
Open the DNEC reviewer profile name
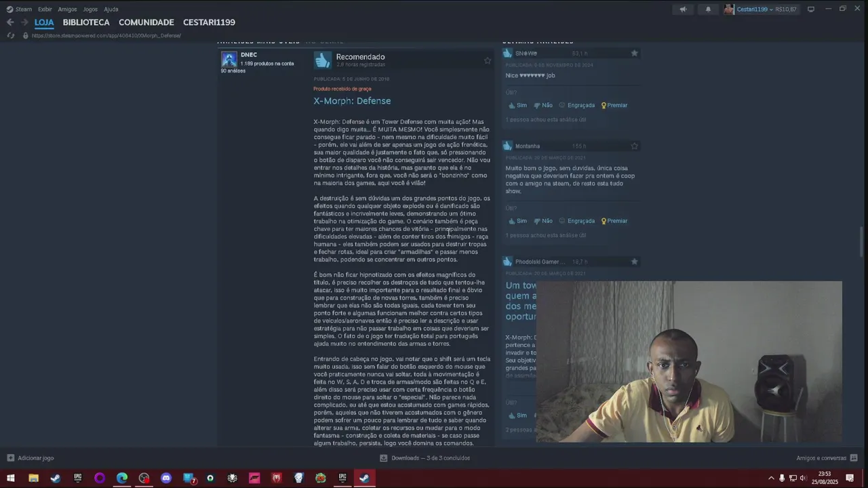[x=249, y=55]
